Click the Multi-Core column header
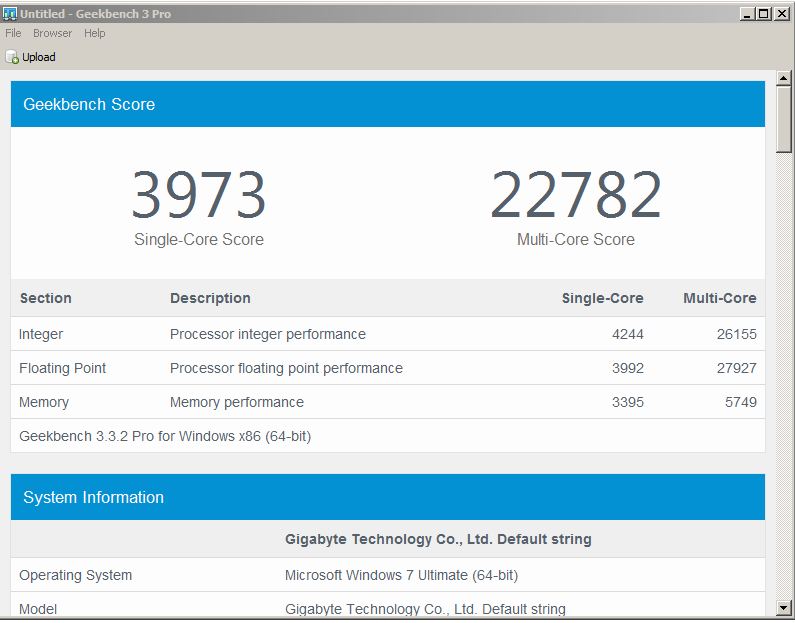The height and width of the screenshot is (623, 795). click(720, 298)
